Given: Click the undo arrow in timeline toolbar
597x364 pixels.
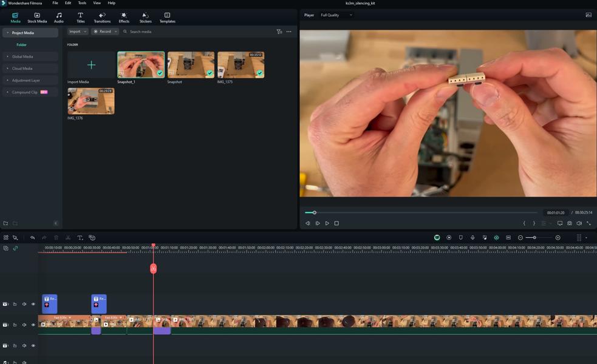Looking at the screenshot, I should click(x=32, y=238).
